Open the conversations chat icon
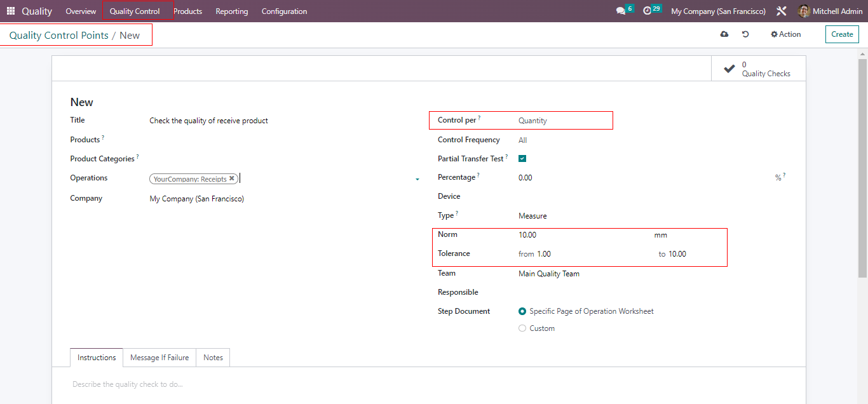 tap(621, 11)
